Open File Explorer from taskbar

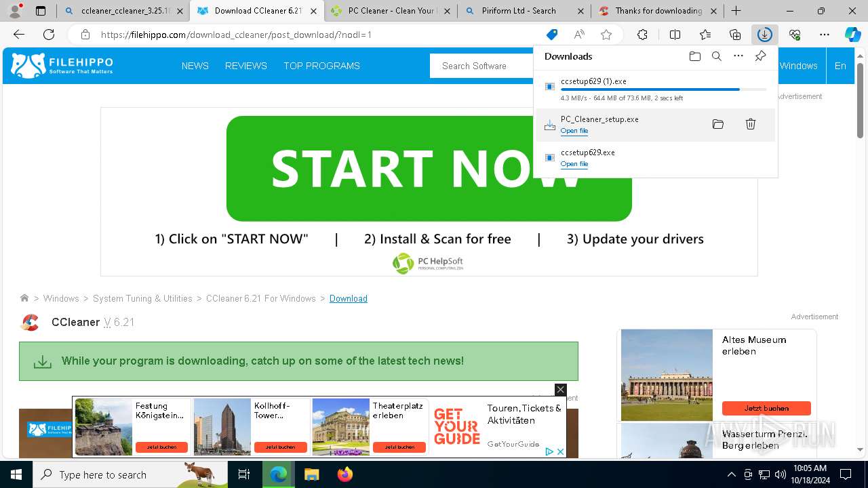(x=311, y=474)
